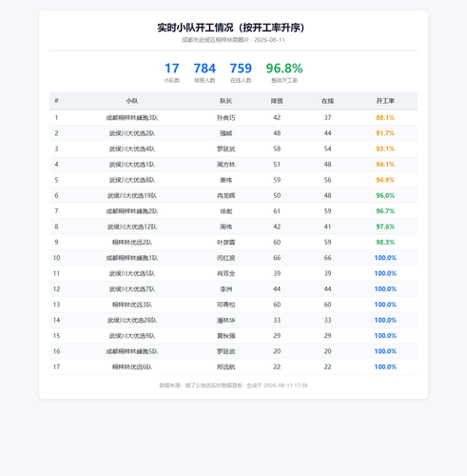Click the 94.1% rate cell

pyautogui.click(x=385, y=165)
